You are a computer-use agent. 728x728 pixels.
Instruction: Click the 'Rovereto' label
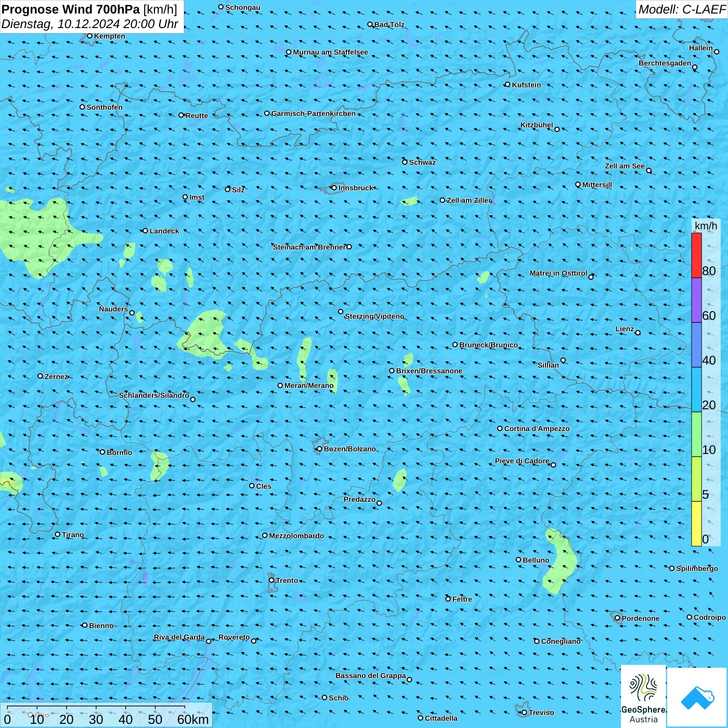234,637
